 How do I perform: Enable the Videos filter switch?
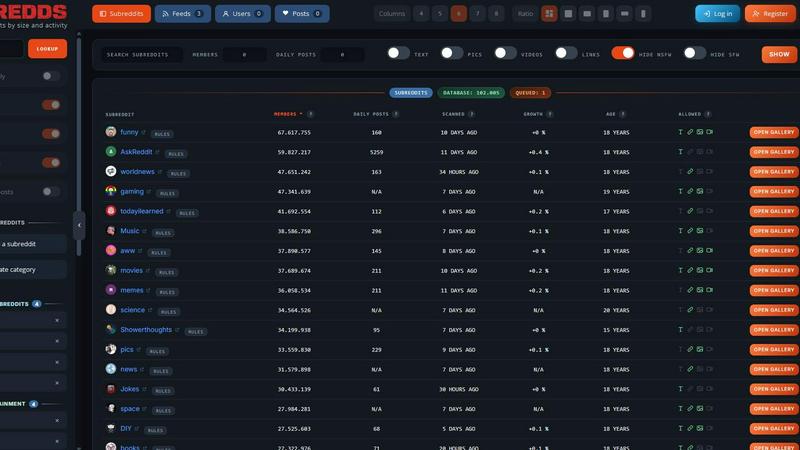(x=505, y=53)
